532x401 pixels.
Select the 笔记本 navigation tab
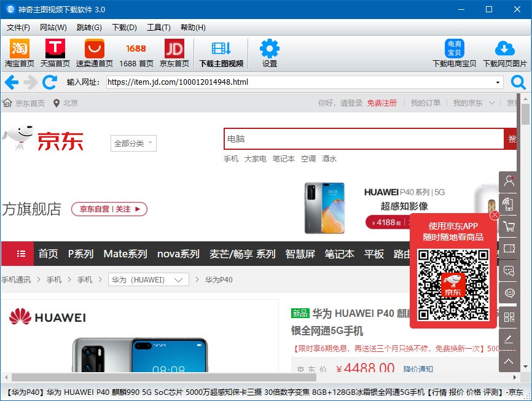339,254
